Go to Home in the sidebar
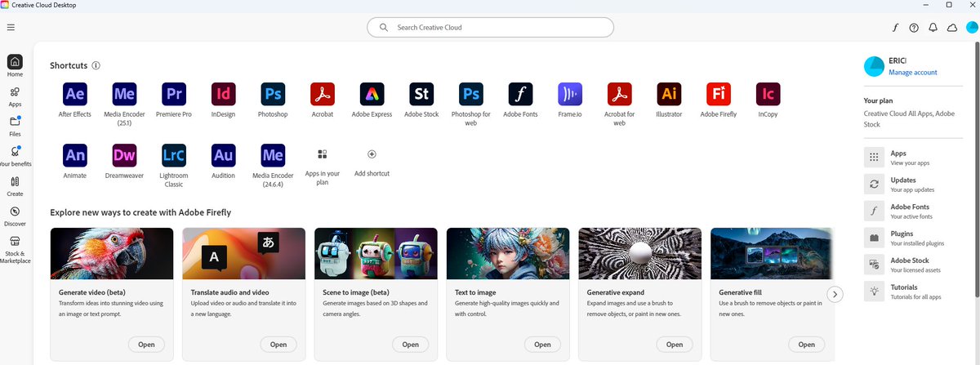This screenshot has height=365, width=980. click(15, 66)
